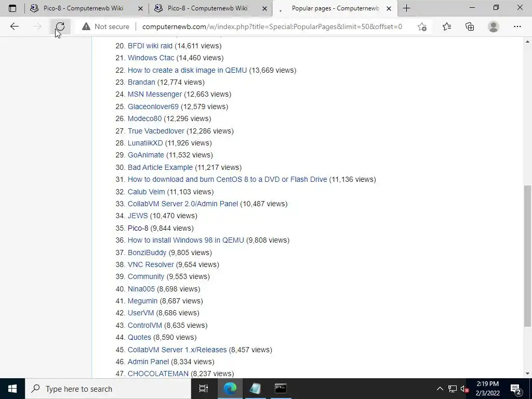Open Windows Start menu
The image size is (532, 399).
click(12, 389)
